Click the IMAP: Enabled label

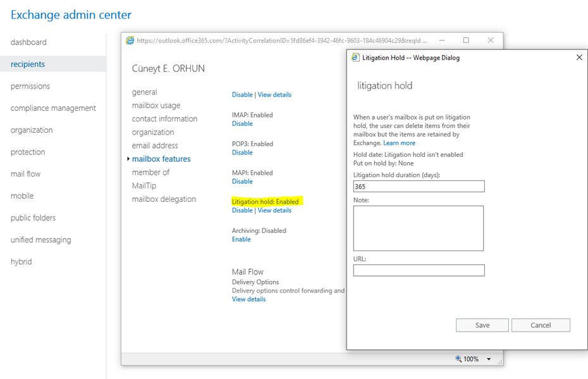(252, 115)
